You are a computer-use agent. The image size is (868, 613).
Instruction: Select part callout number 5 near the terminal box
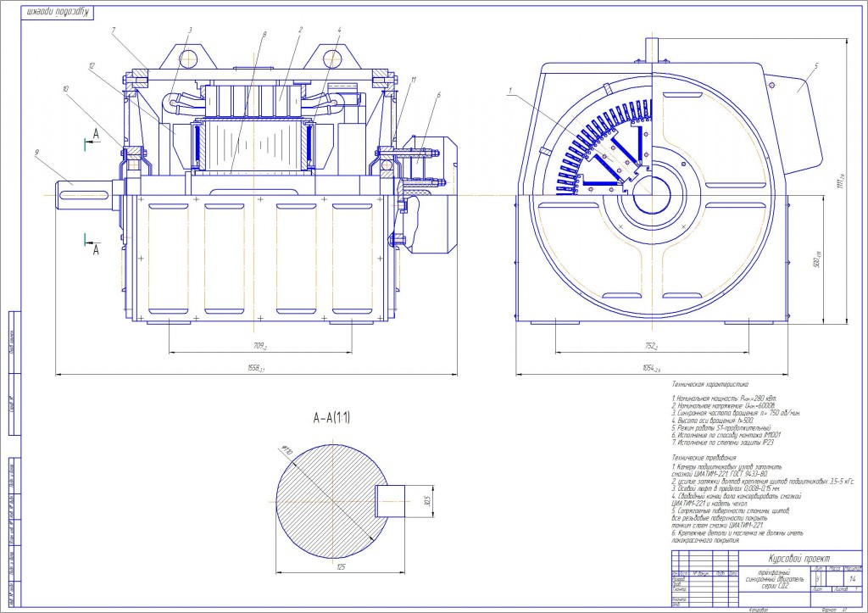[x=816, y=66]
